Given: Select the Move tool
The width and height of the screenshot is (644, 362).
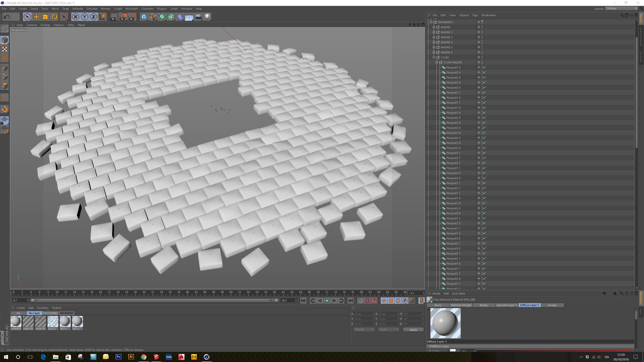Looking at the screenshot, I should [36, 17].
